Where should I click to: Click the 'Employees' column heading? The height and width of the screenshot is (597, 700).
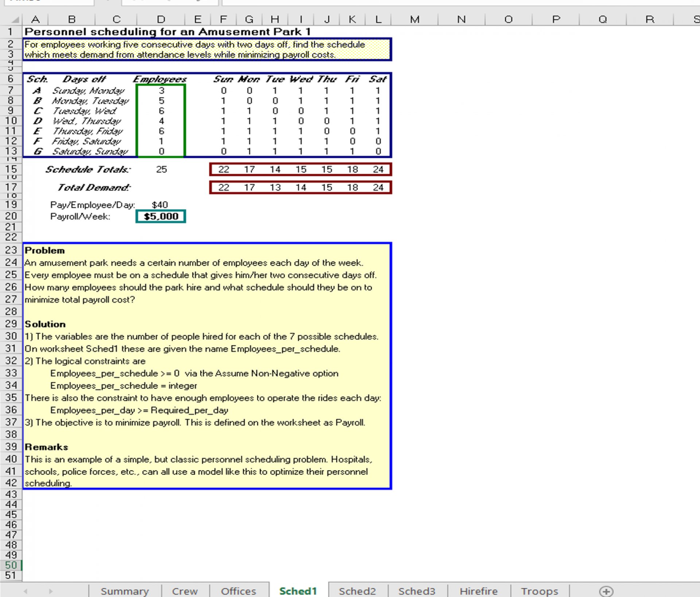coord(160,79)
